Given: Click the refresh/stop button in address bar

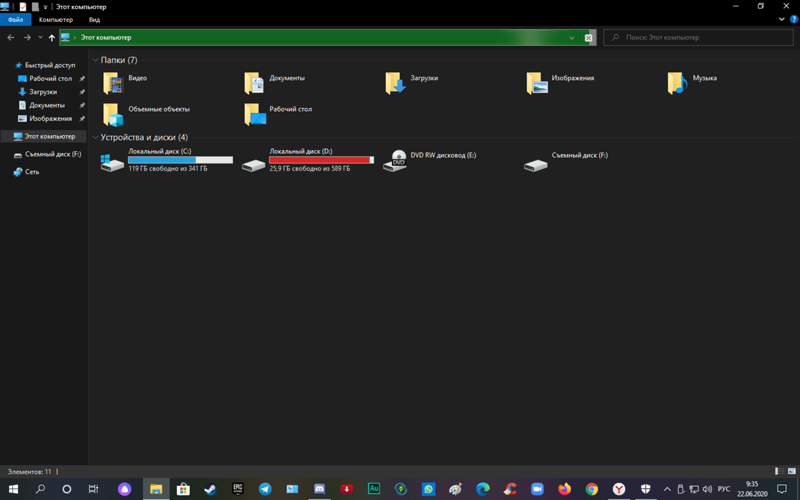Looking at the screenshot, I should pos(588,38).
